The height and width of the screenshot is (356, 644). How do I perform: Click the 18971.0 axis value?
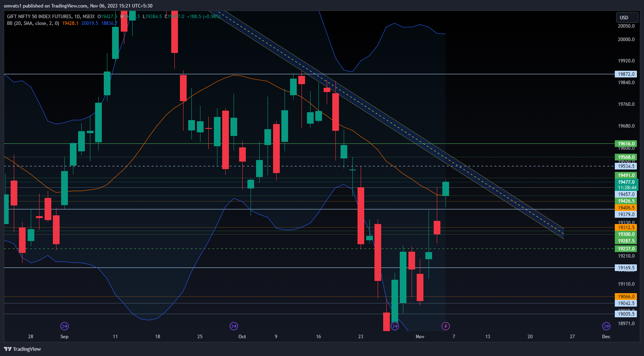[x=626, y=324]
